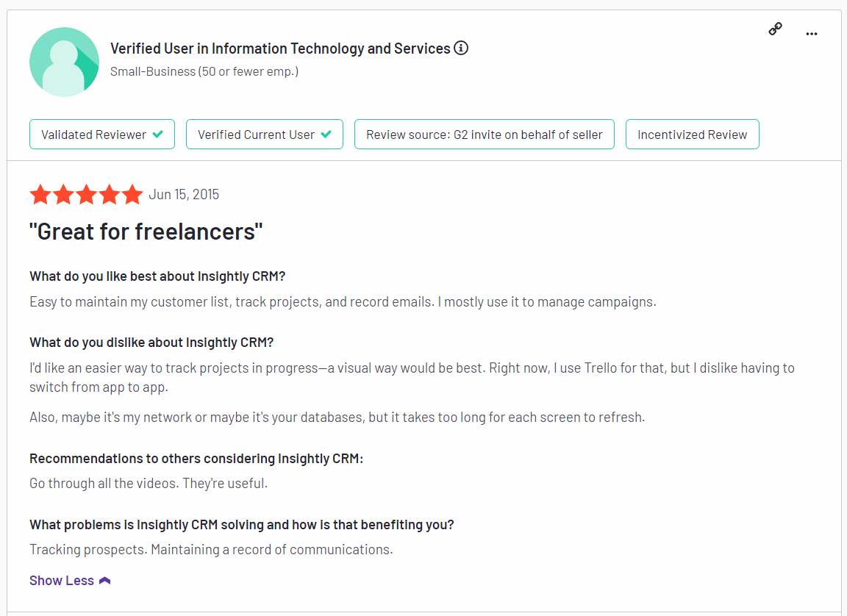Click the reviewer avatar image
This screenshot has height=616, width=847.
point(64,62)
